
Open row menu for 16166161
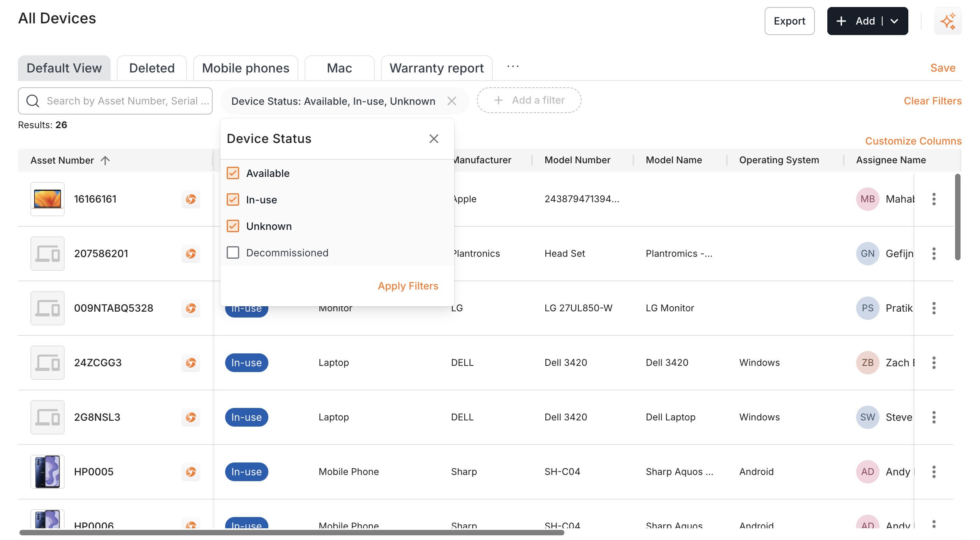[934, 199]
